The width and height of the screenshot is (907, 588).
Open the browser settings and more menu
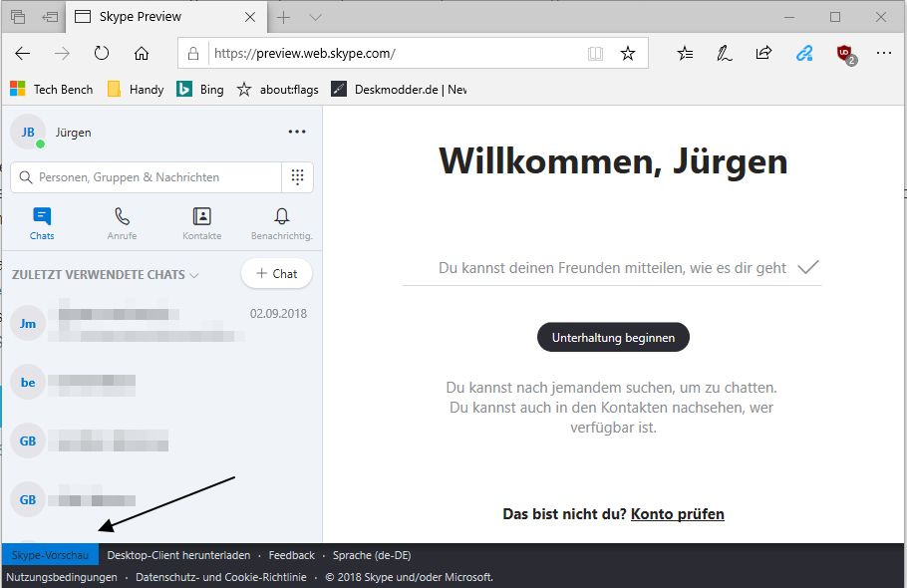click(884, 53)
